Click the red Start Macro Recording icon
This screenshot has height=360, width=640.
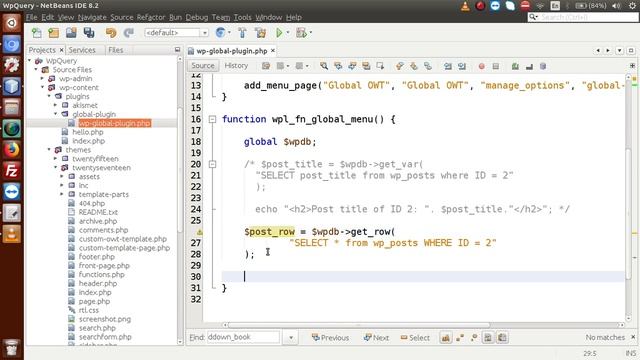click(482, 66)
